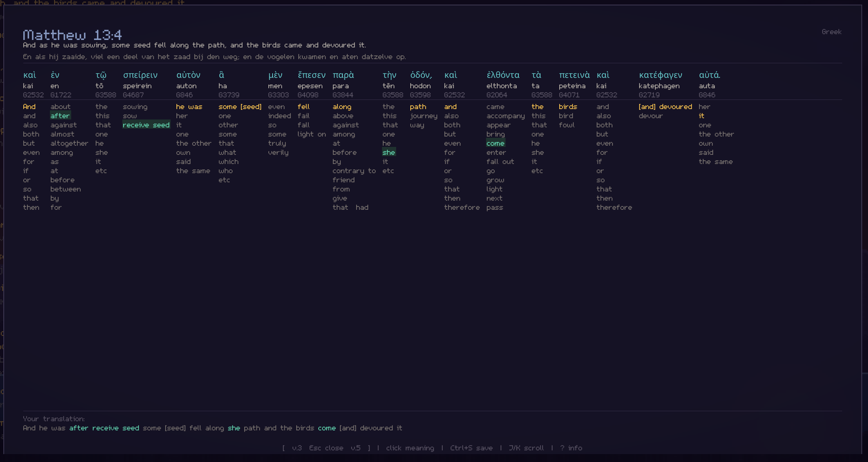Image resolution: width=868 pixels, height=462 pixels.
Task: Select "the other" meaning under auton
Action: pos(193,143)
